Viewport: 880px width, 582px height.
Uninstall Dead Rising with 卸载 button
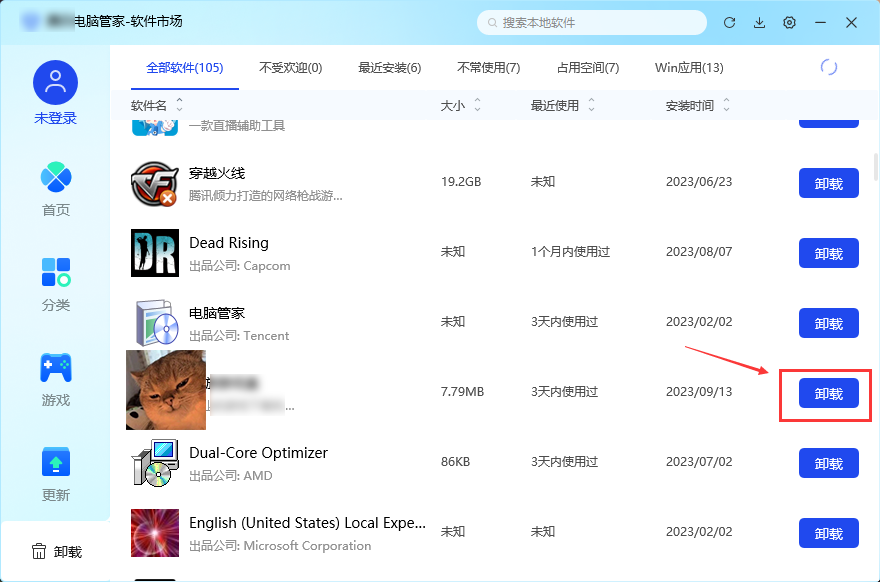tap(828, 253)
